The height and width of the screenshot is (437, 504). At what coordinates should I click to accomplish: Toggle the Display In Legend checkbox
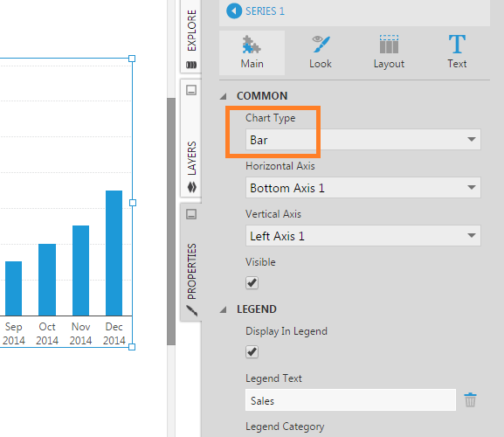(x=252, y=352)
